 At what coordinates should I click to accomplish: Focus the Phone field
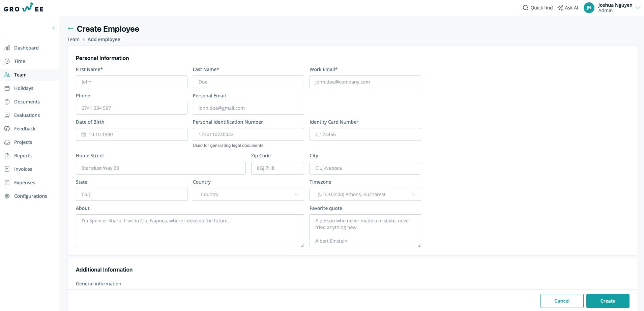coord(131,108)
